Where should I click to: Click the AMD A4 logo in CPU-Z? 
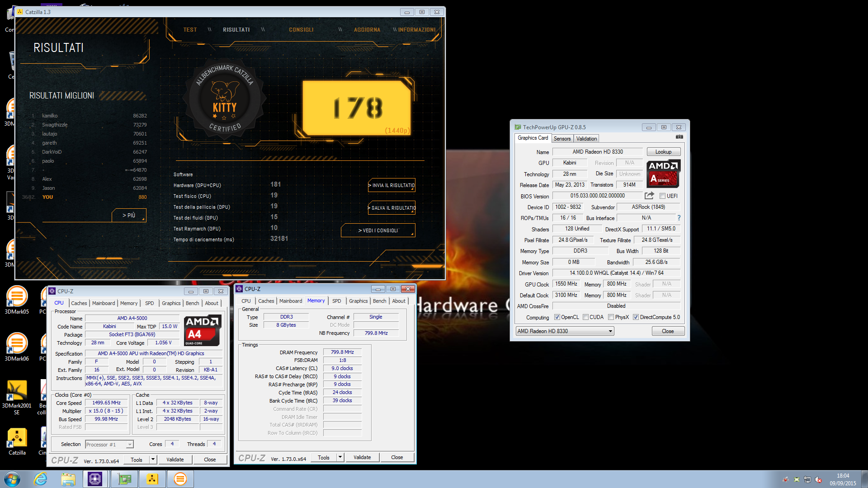pyautogui.click(x=203, y=330)
